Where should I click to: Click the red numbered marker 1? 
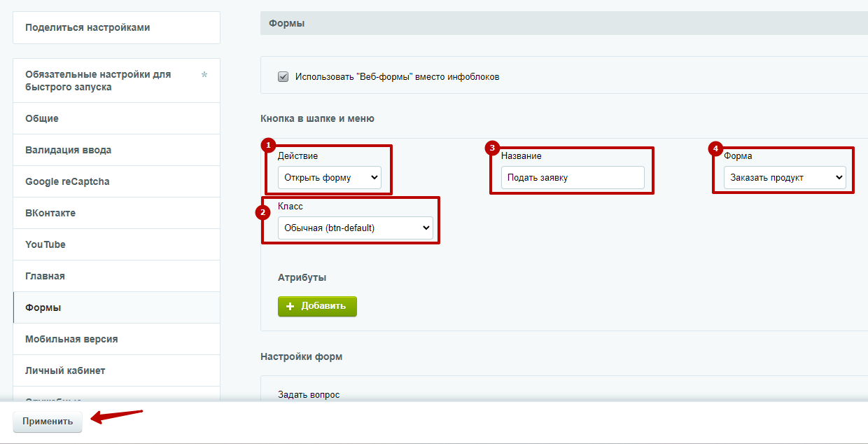[267, 145]
